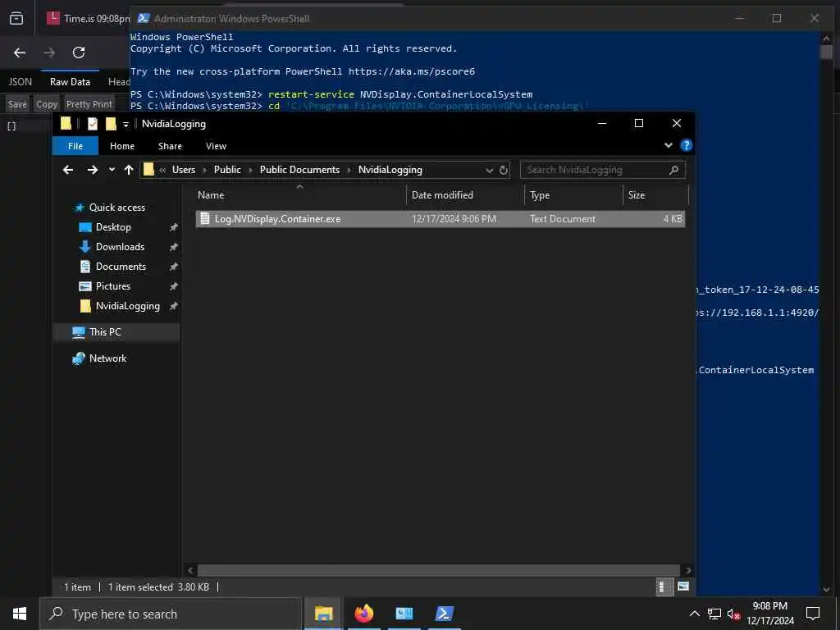
Task: Open the taskbar clock and date
Action: [x=769, y=614]
